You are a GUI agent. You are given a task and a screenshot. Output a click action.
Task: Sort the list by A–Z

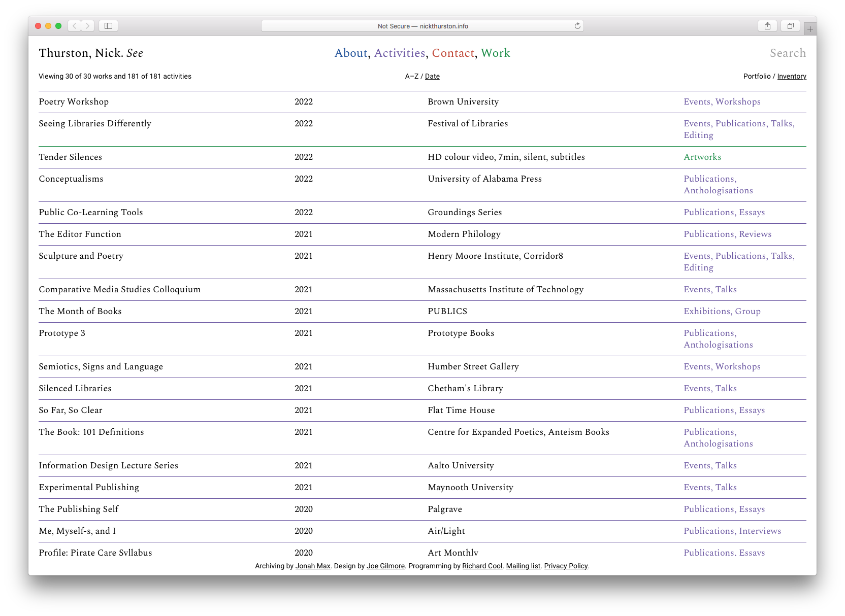411,77
